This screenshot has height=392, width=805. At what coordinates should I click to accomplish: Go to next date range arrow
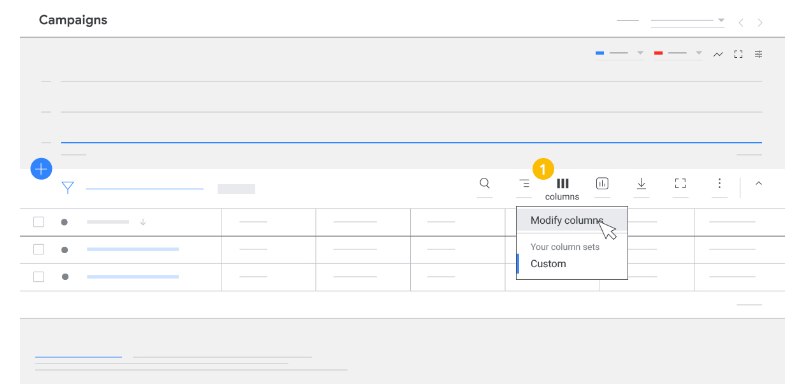tap(760, 23)
